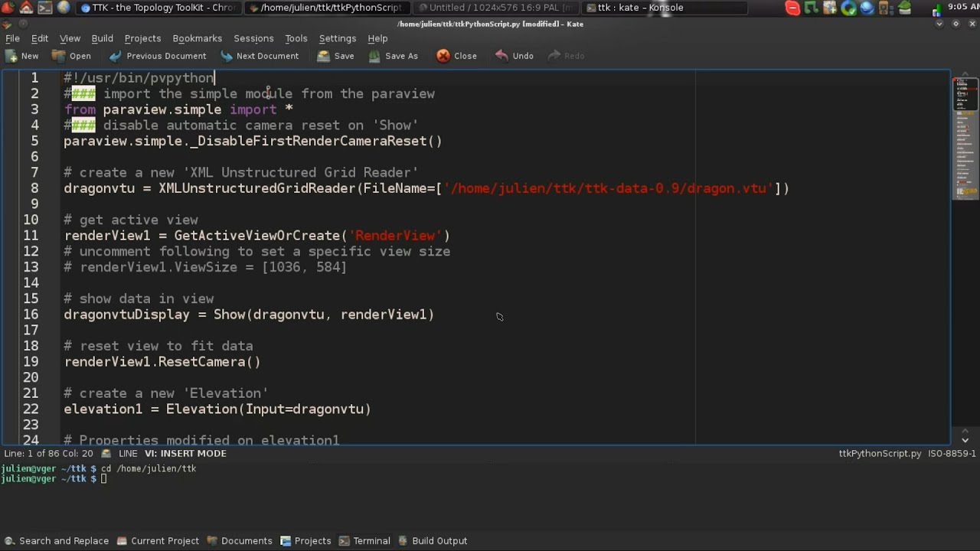Open the LINE selection mode indicator
Image resolution: width=980 pixels, height=551 pixels.
click(x=128, y=454)
